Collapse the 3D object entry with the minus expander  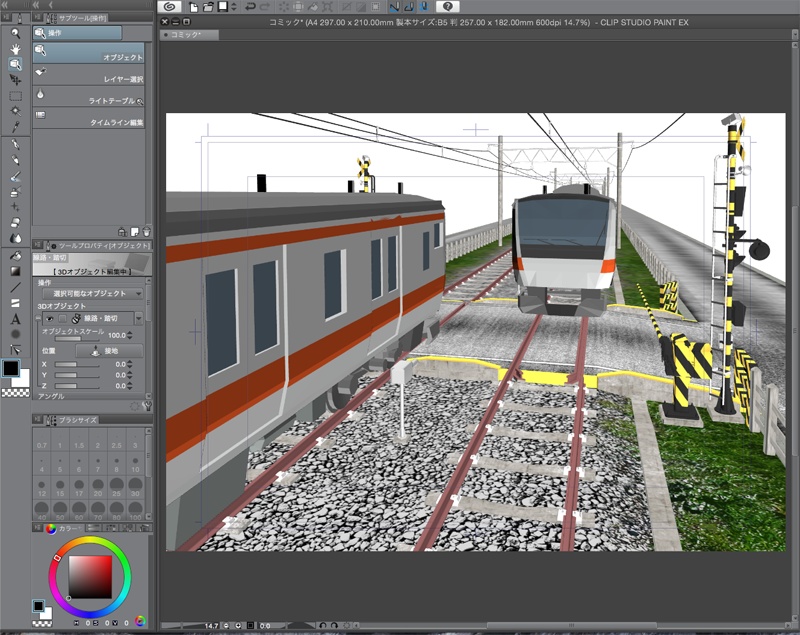(37, 317)
